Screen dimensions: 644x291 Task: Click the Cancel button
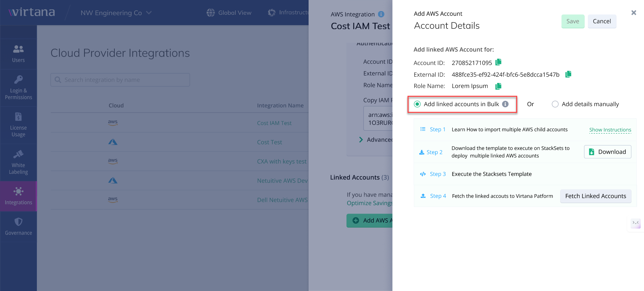pos(602,21)
